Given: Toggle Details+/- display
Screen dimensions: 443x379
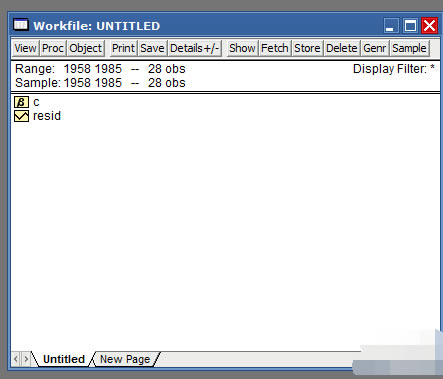Looking at the screenshot, I should (x=195, y=48).
